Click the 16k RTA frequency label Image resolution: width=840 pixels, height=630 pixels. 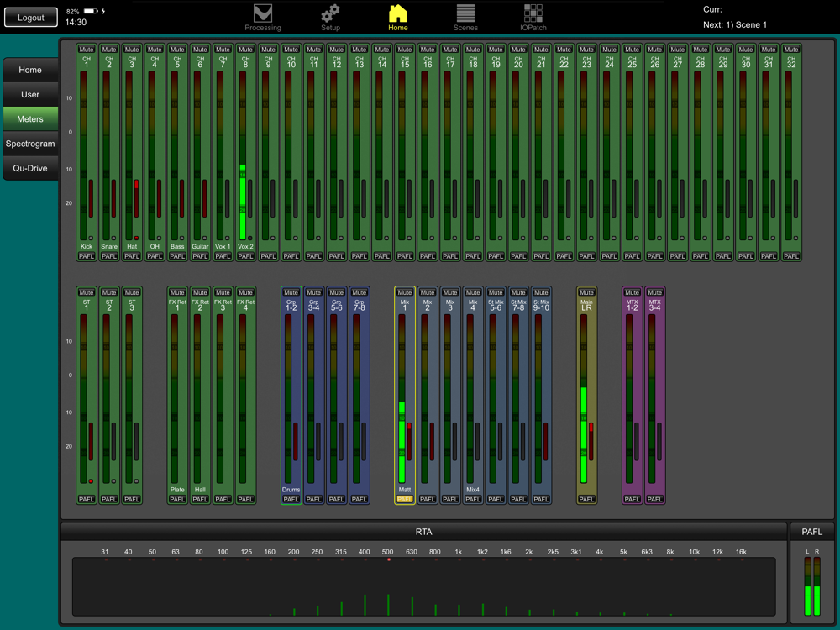click(742, 552)
